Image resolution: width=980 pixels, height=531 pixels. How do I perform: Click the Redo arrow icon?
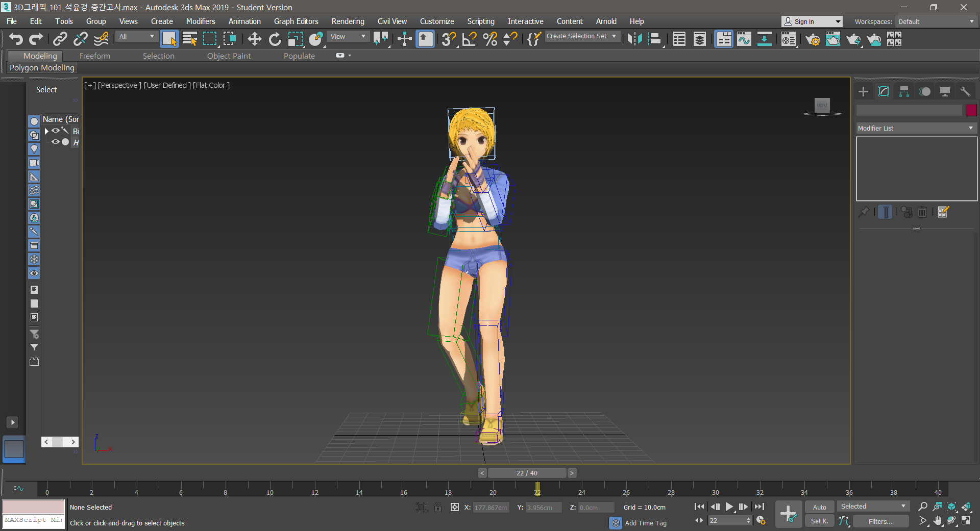[36, 39]
